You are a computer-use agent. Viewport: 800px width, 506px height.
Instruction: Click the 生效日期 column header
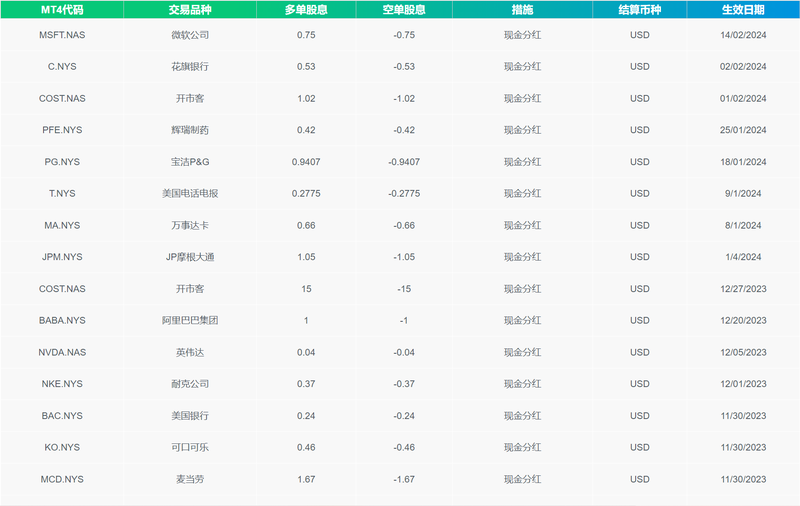[743, 10]
